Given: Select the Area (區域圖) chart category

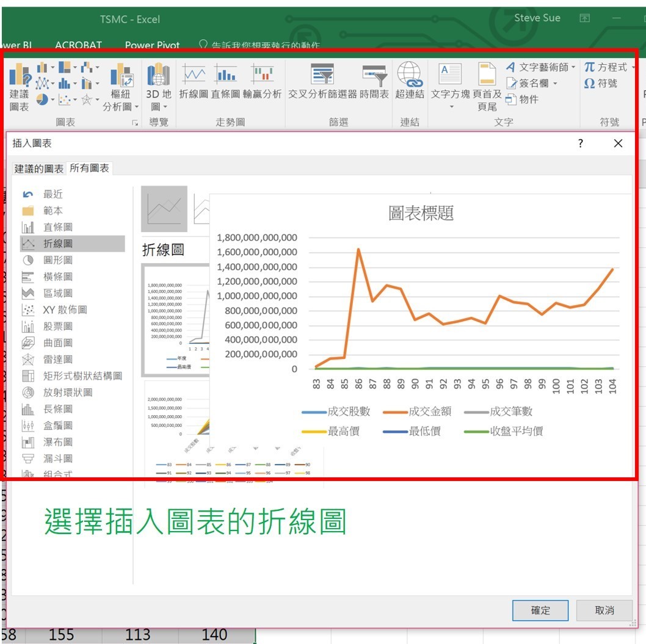Looking at the screenshot, I should 72,293.
